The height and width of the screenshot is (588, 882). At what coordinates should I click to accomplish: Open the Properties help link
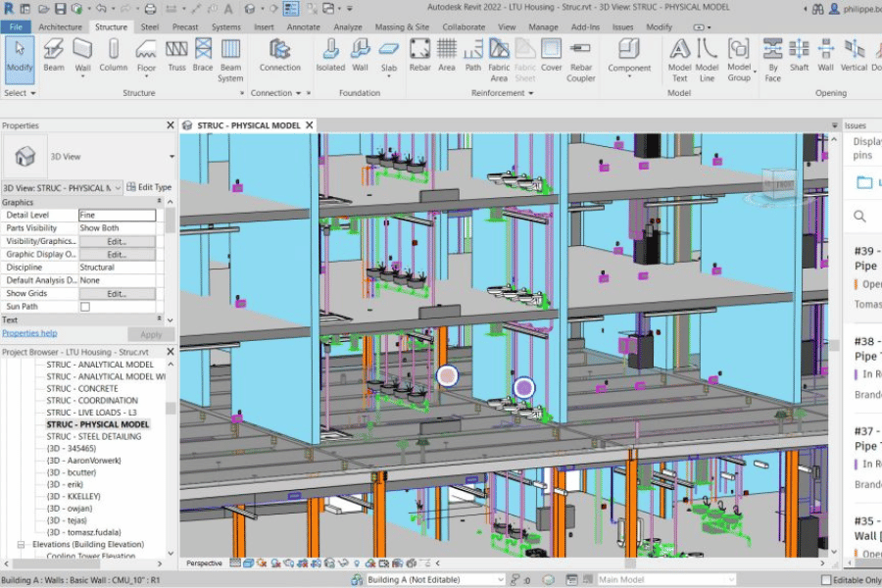coord(29,333)
